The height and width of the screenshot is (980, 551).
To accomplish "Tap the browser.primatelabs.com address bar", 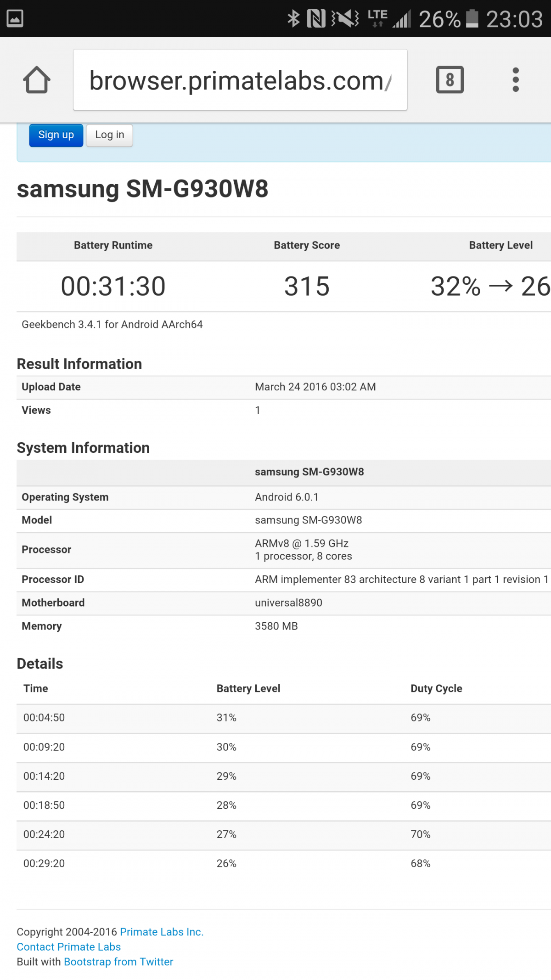I will point(240,80).
